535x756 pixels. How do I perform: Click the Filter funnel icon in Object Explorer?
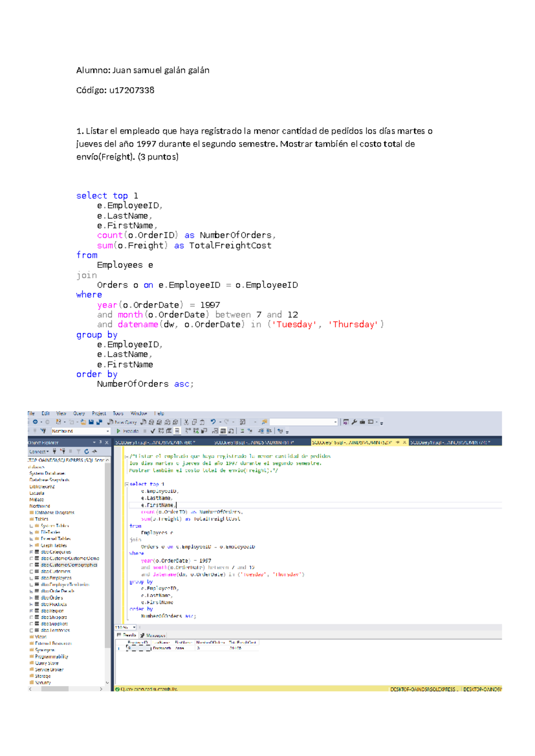point(78,452)
